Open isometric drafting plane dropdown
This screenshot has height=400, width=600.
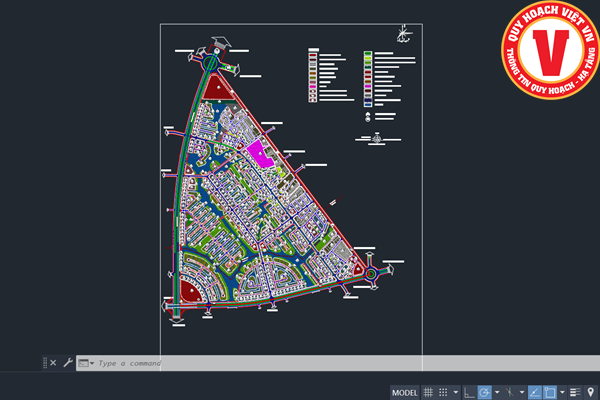click(x=524, y=392)
